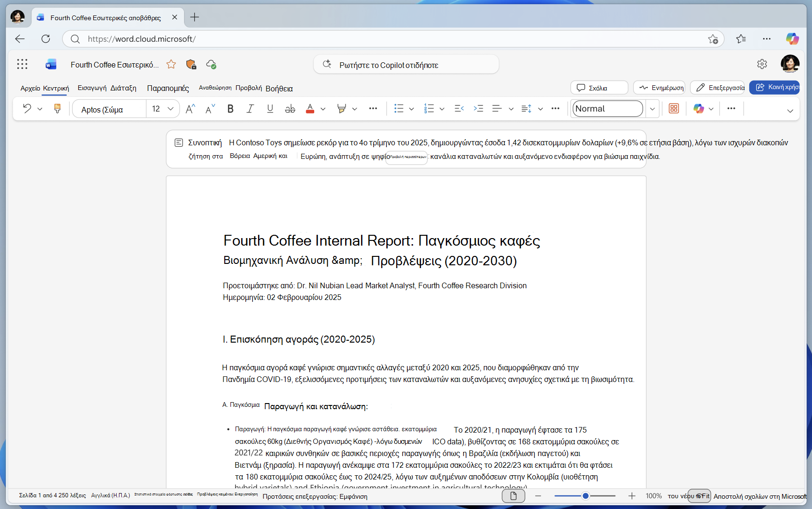Viewport: 812px width, 509px height.
Task: Apply text highlight color
Action: [341, 109]
